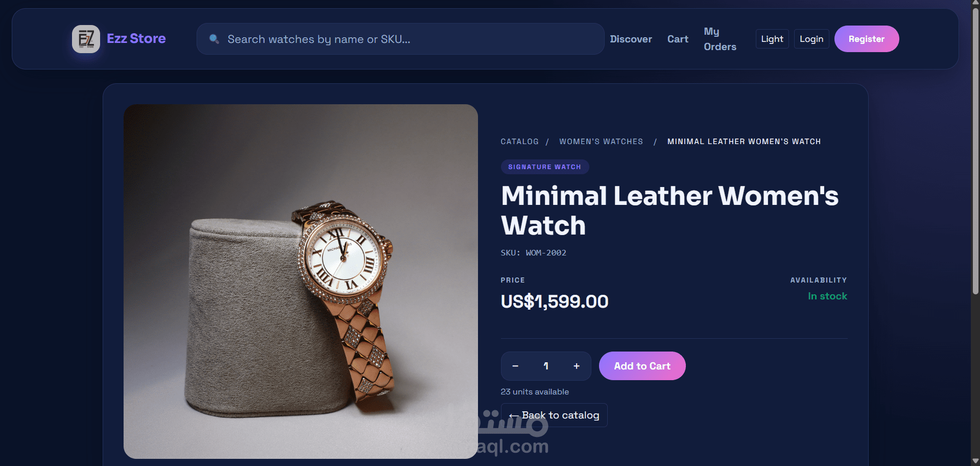980x466 pixels.
Task: Click the scrollbar up arrow
Action: click(x=975, y=4)
